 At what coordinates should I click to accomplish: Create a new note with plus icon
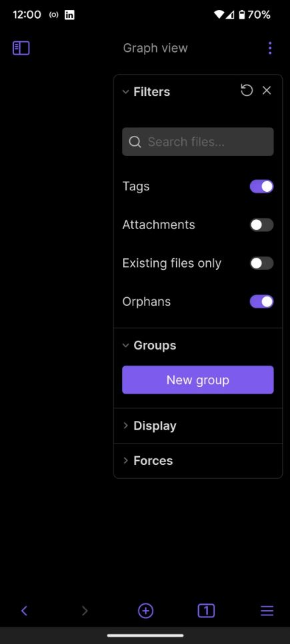pyautogui.click(x=145, y=611)
